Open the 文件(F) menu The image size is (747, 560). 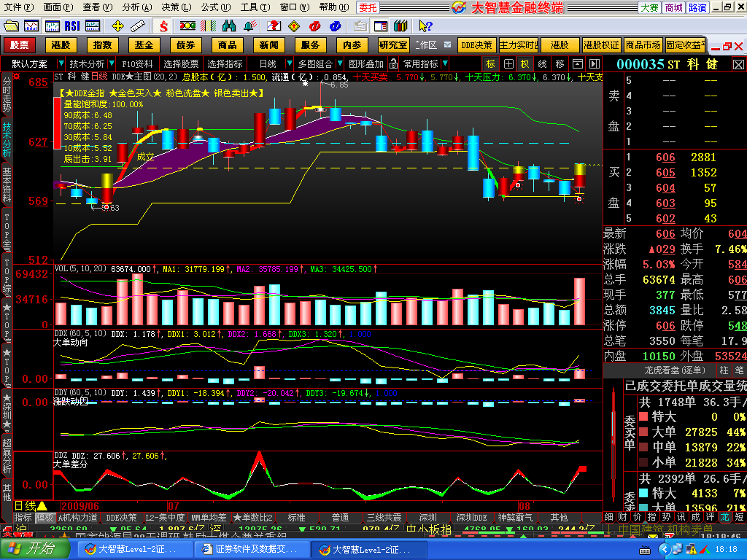point(19,7)
